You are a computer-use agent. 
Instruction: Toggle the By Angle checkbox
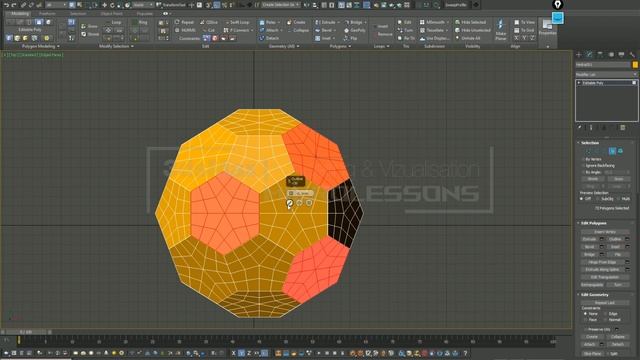tap(583, 173)
